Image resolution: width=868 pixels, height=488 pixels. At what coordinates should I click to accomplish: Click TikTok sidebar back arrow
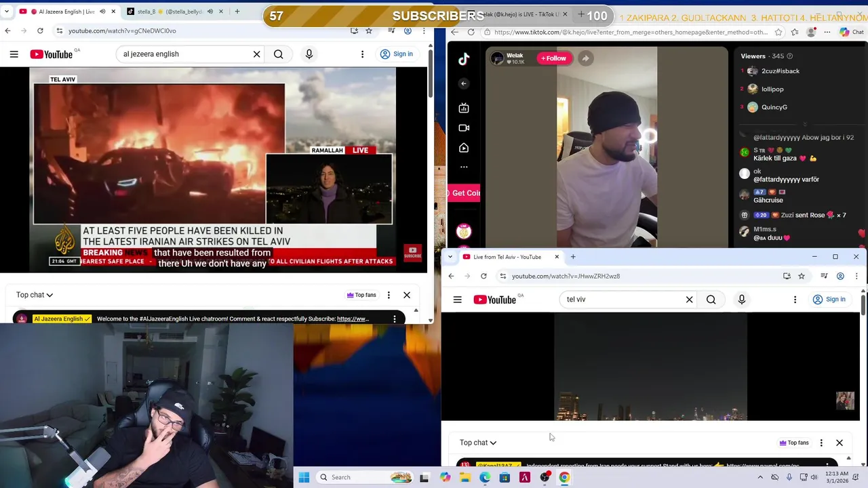coord(464,83)
